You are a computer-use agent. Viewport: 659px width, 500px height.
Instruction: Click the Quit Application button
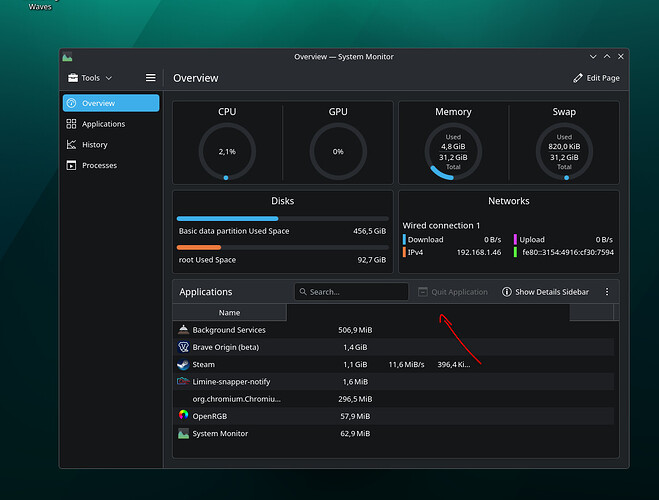point(453,292)
